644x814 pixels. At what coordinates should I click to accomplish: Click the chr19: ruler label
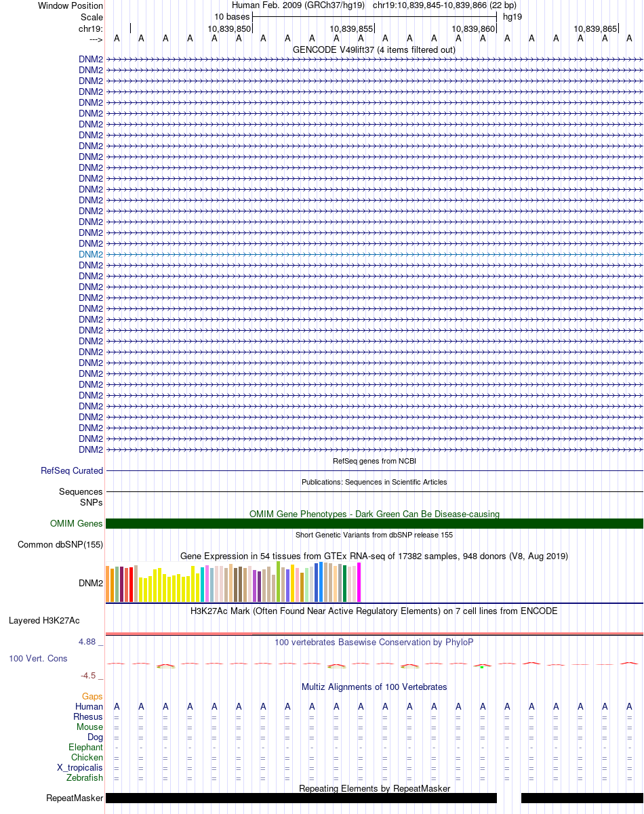[91, 28]
